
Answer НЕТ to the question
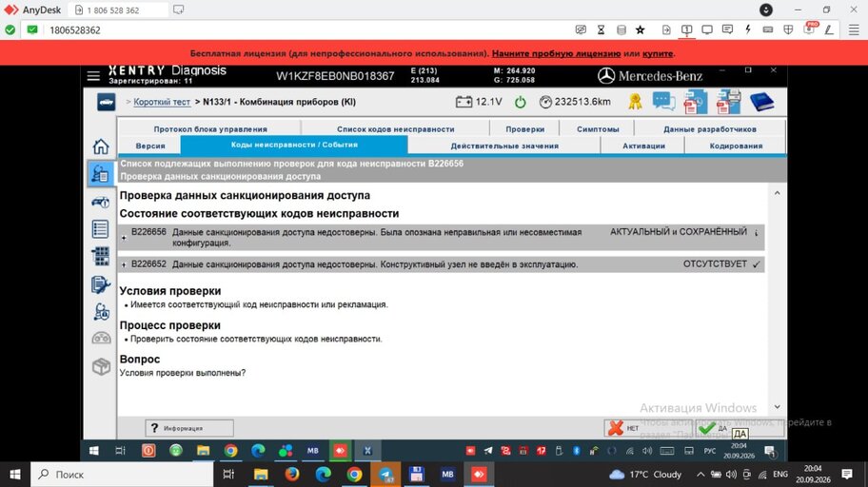click(648, 428)
